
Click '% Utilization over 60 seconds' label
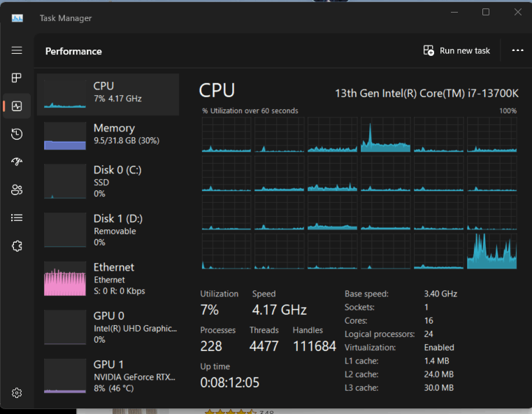click(x=250, y=111)
